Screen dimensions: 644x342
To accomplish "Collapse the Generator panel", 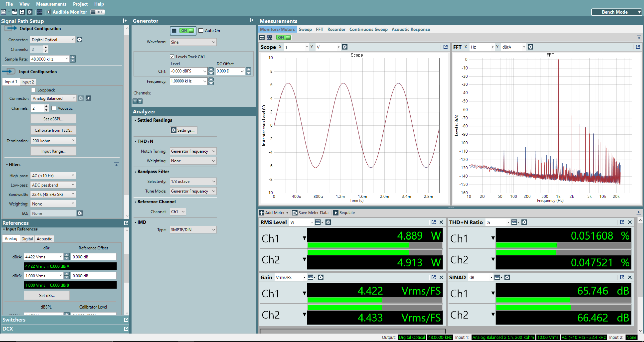I will [251, 20].
